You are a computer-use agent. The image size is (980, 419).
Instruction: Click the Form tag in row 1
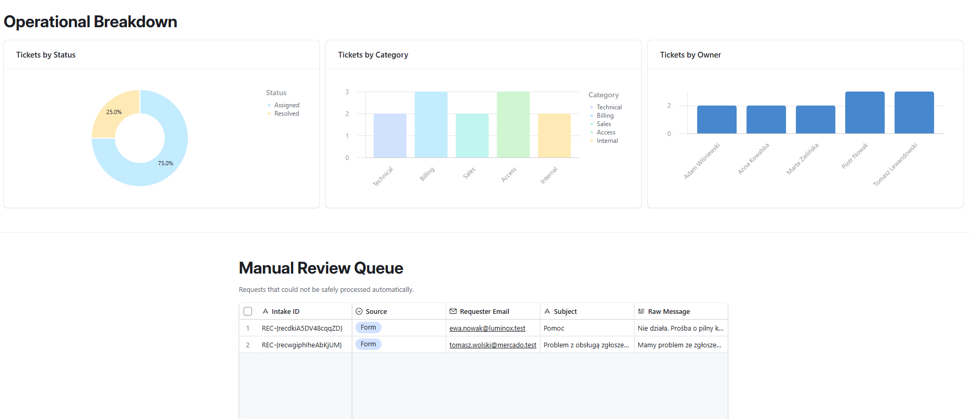click(368, 327)
